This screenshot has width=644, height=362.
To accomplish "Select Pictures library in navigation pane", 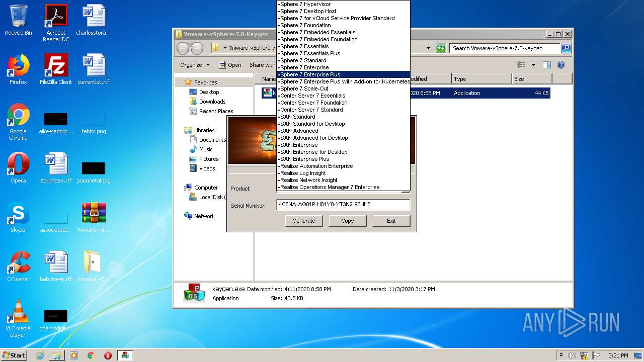I will click(x=204, y=159).
